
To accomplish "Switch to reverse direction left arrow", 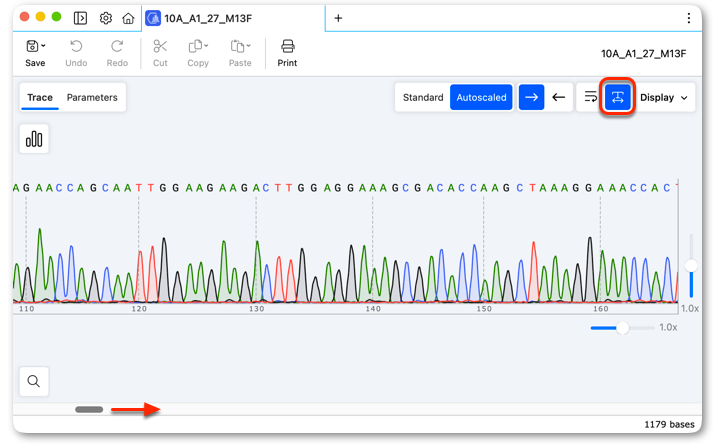I will coord(558,97).
